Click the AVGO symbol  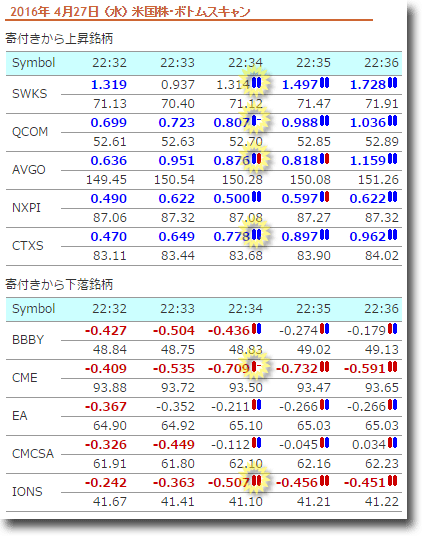[x=29, y=170]
